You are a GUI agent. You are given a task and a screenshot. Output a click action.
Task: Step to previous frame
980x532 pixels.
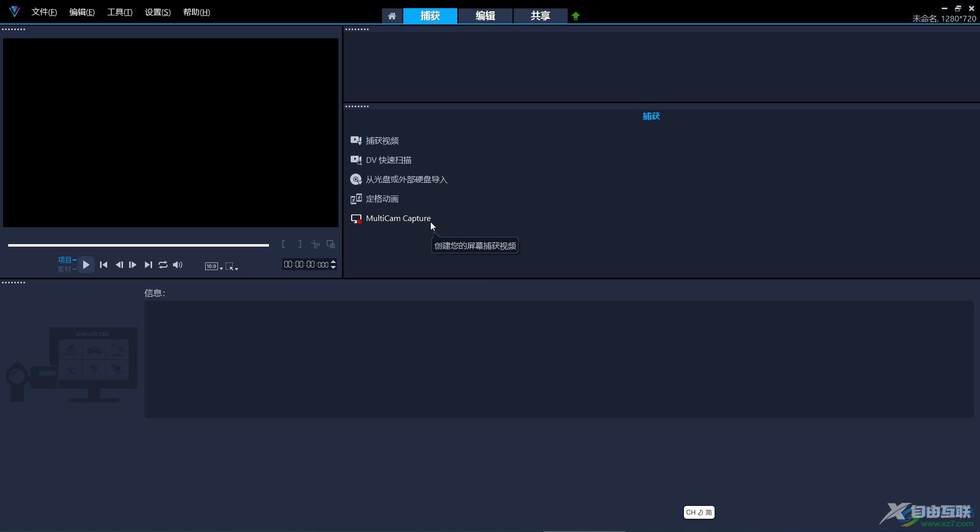click(119, 265)
